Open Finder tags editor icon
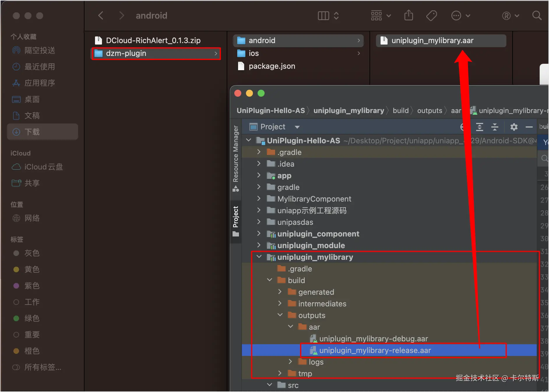The image size is (549, 392). (x=431, y=15)
